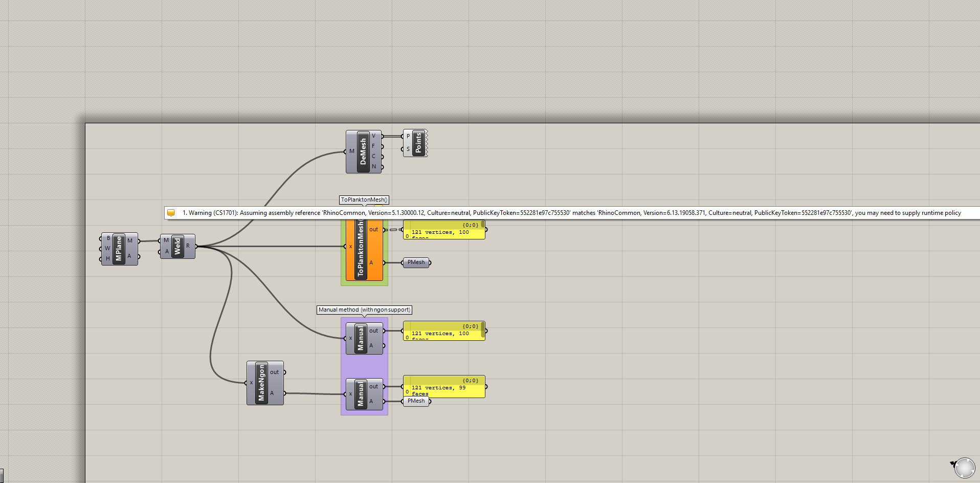Select the MPlane component
The height and width of the screenshot is (483, 980).
[x=119, y=249]
